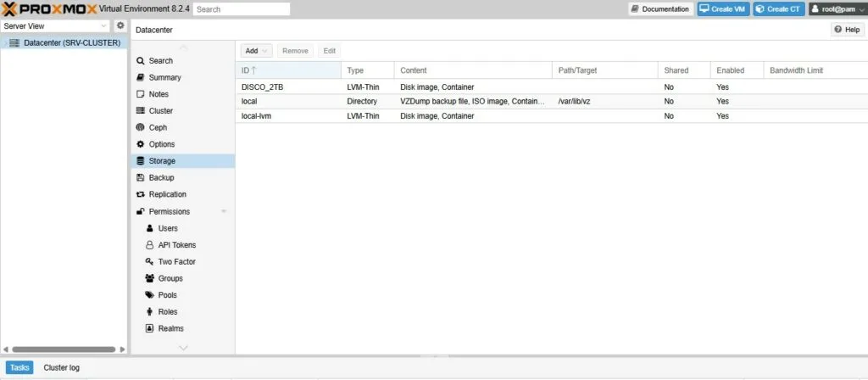The image size is (868, 380).
Task: Click the Roles figure icon
Action: (x=149, y=311)
